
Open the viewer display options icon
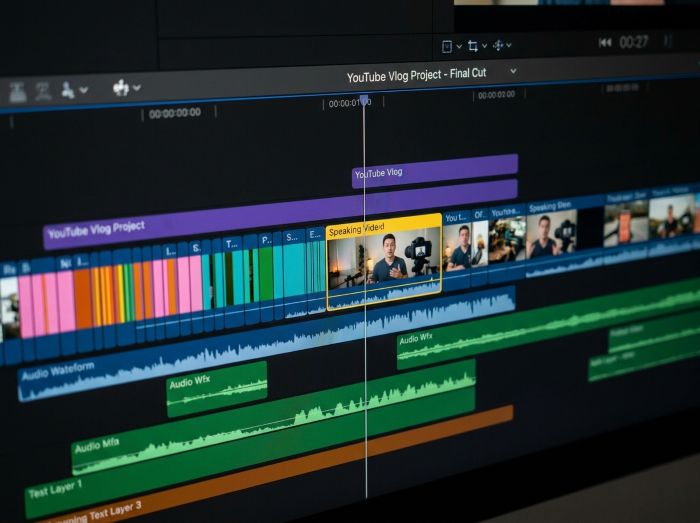pos(447,46)
